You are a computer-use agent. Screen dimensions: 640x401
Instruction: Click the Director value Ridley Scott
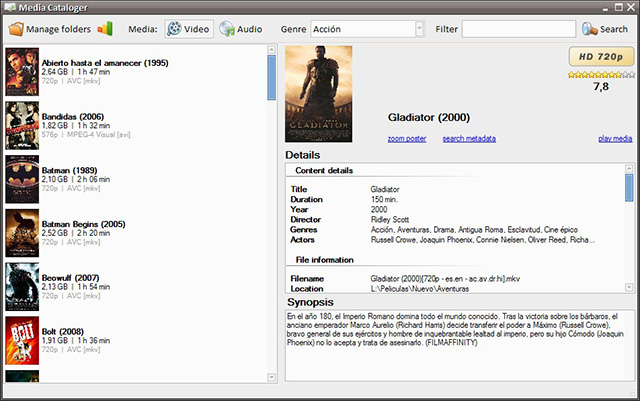(390, 220)
